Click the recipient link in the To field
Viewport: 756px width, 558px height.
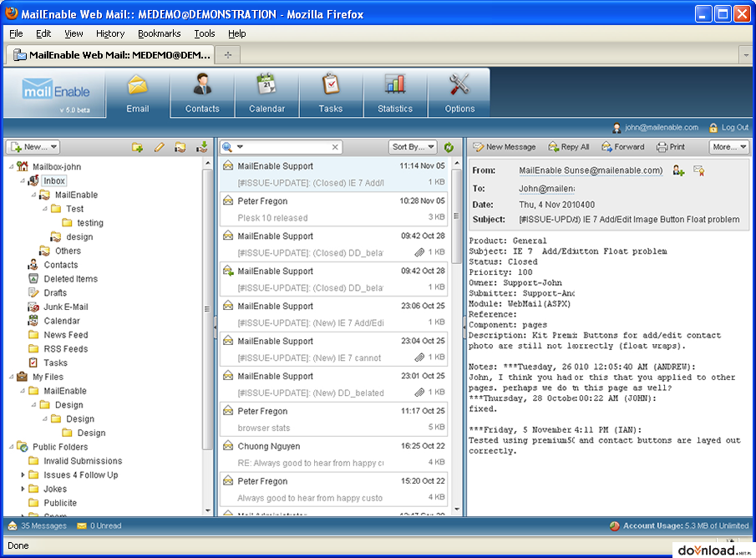click(547, 189)
